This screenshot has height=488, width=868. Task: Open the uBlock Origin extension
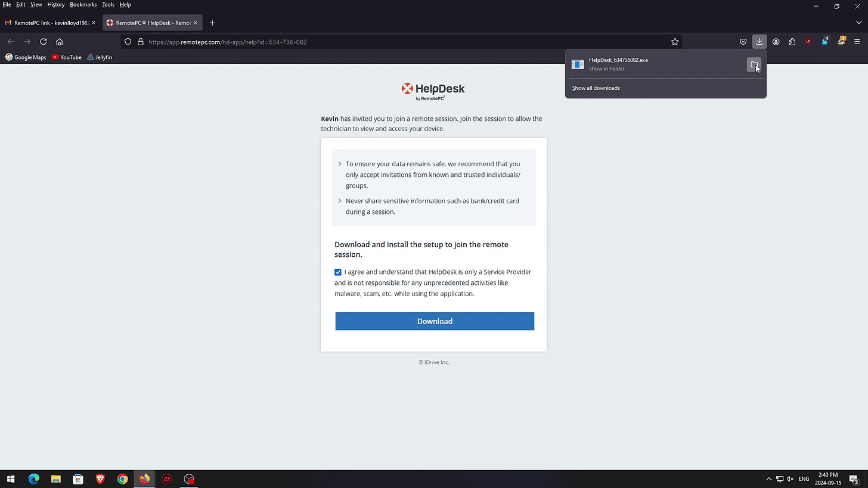click(x=808, y=42)
